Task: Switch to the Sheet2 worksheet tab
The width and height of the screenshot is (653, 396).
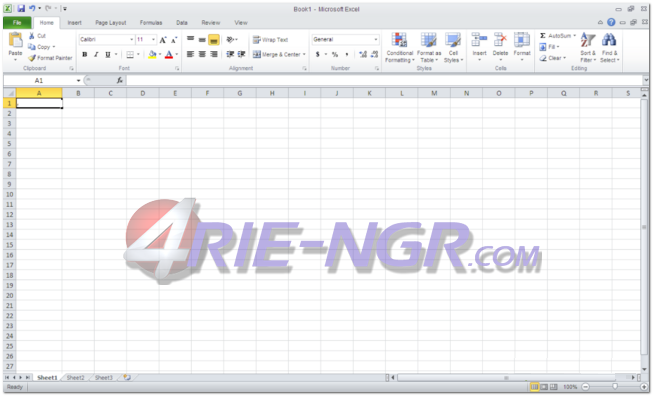Action: pos(75,378)
